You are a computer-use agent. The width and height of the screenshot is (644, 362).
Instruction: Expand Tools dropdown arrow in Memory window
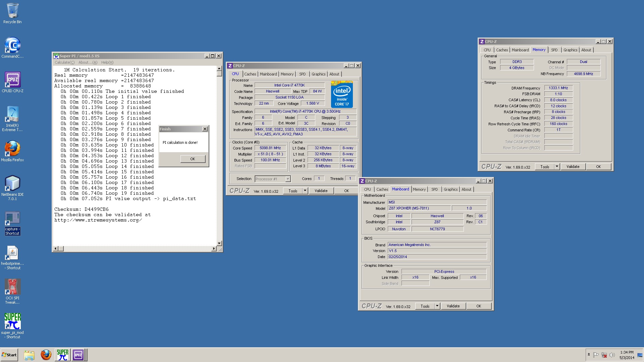pyautogui.click(x=557, y=167)
